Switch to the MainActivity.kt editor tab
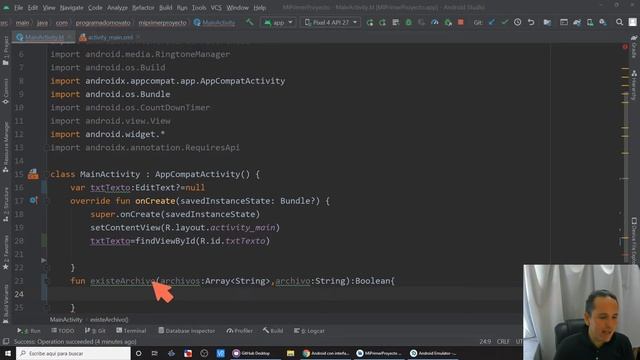The image size is (640, 360). (44, 37)
